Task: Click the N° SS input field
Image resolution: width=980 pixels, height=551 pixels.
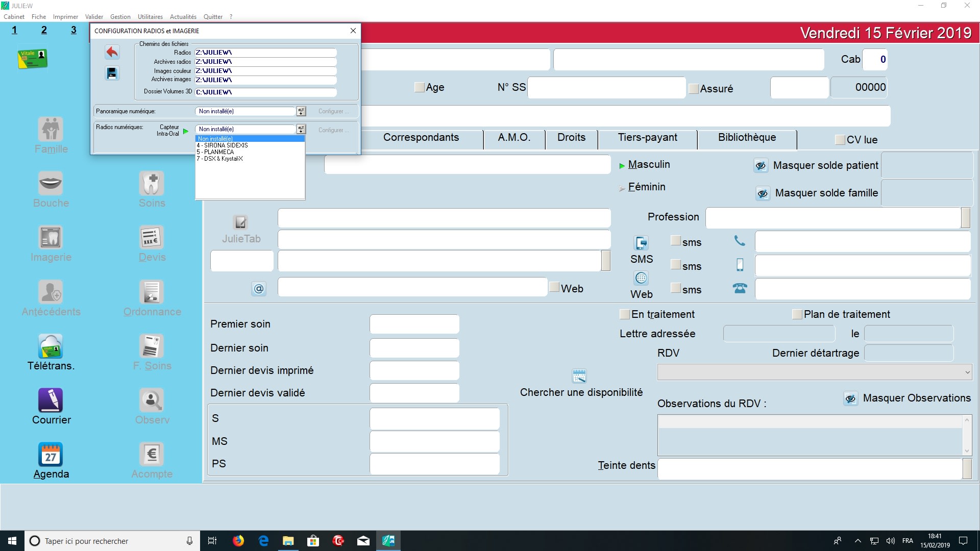Action: (x=606, y=88)
